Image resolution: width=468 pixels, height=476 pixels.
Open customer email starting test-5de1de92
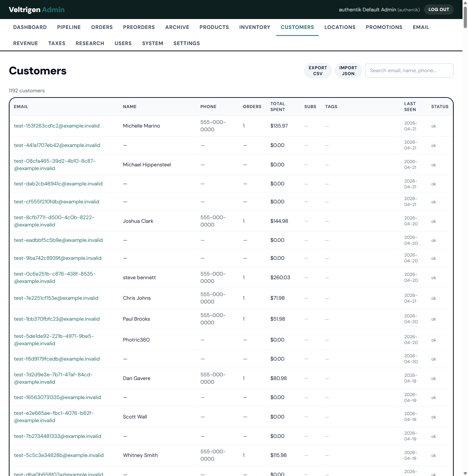click(x=54, y=340)
